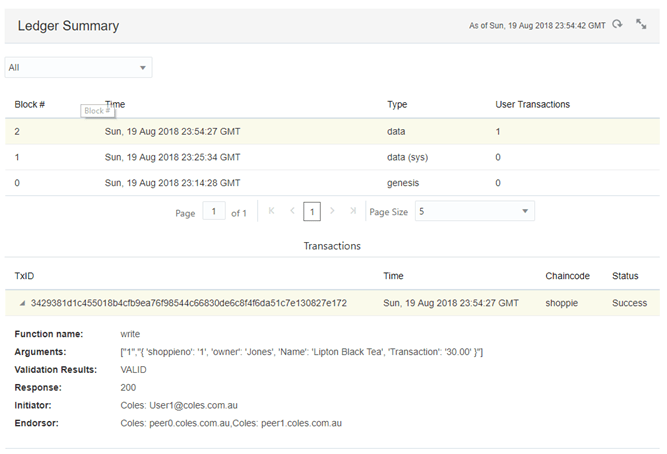Screen dimensions: 667x454
Task: Expand the Ledger Summary panel to fullscreen
Action: [x=642, y=25]
